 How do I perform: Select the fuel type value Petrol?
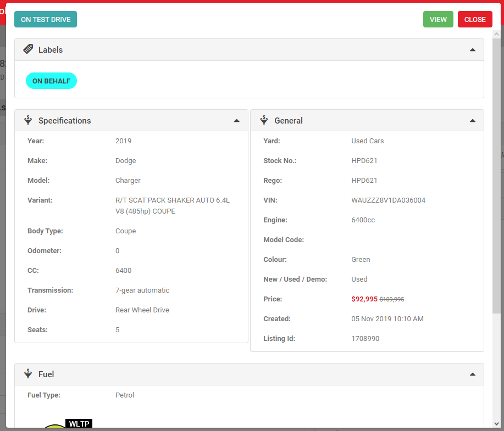(x=125, y=395)
